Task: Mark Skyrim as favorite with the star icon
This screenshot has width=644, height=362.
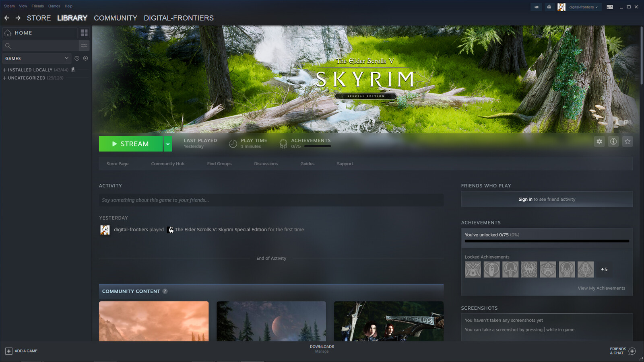Action: pos(627,142)
